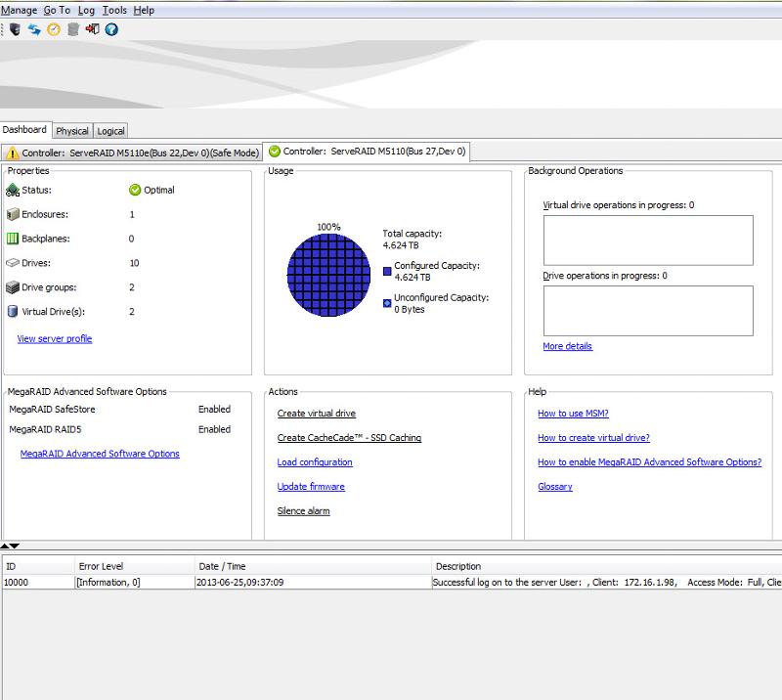This screenshot has width=782, height=700.
Task: Switch to the Logical tab
Action: click(x=110, y=131)
